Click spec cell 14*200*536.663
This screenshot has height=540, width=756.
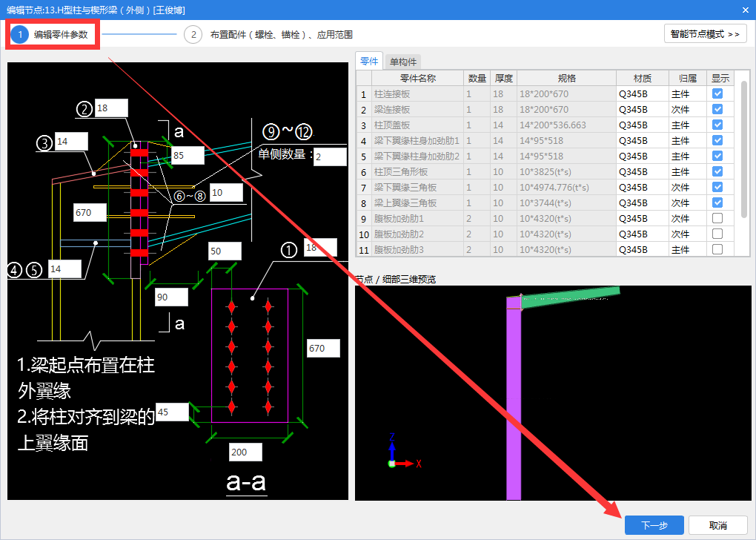(566, 125)
